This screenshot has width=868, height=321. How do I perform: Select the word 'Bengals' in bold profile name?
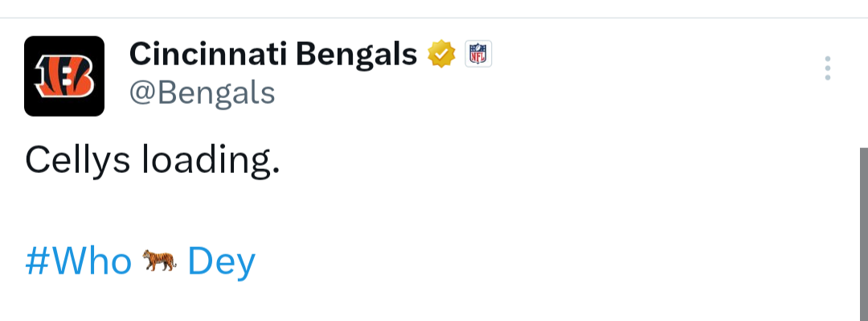click(357, 56)
